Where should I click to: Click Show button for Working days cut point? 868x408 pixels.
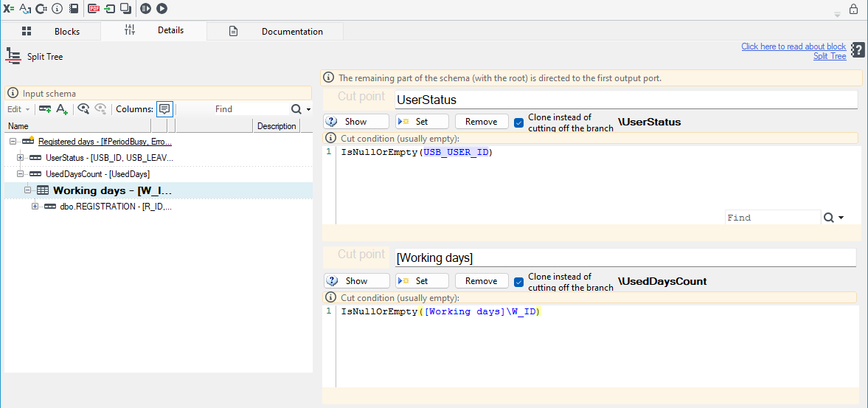tap(356, 281)
